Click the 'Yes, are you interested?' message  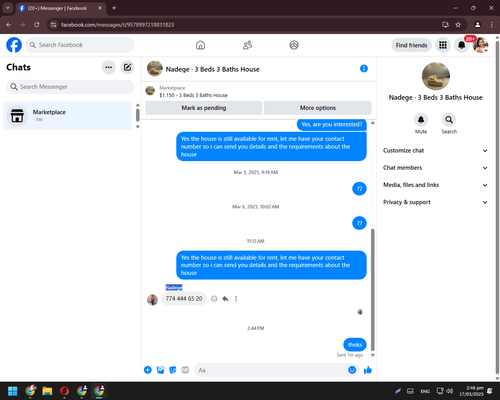pos(332,124)
